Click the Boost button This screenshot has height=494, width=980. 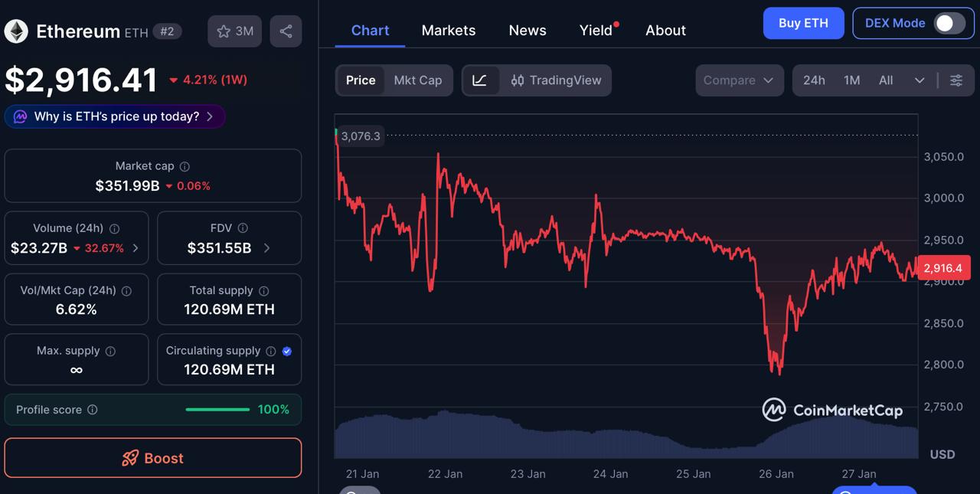tap(152, 458)
